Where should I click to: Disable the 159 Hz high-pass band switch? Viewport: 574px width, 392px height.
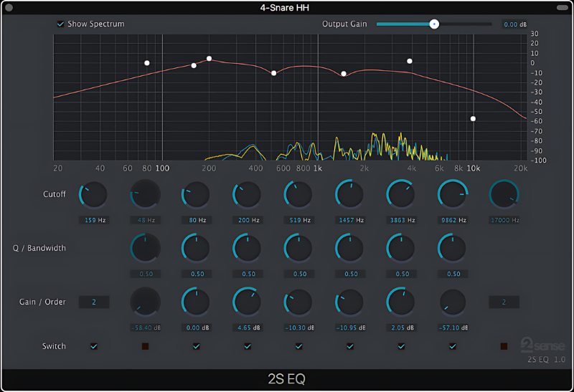click(94, 346)
